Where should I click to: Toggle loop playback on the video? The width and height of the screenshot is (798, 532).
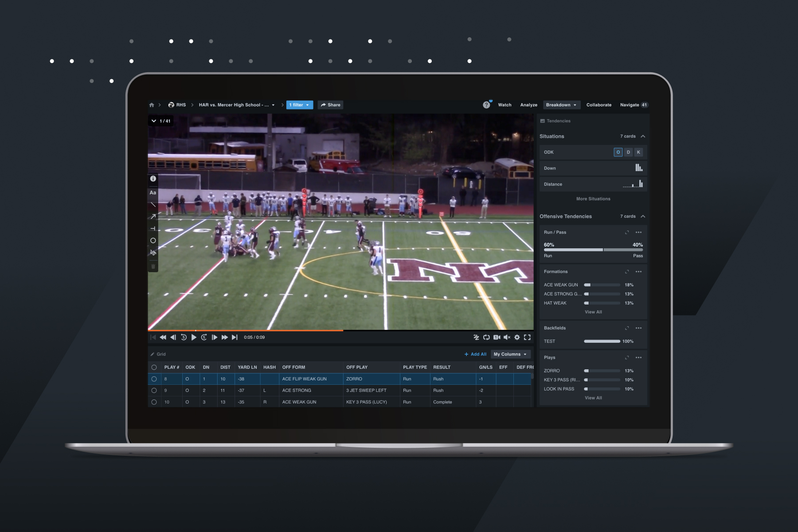tap(486, 337)
